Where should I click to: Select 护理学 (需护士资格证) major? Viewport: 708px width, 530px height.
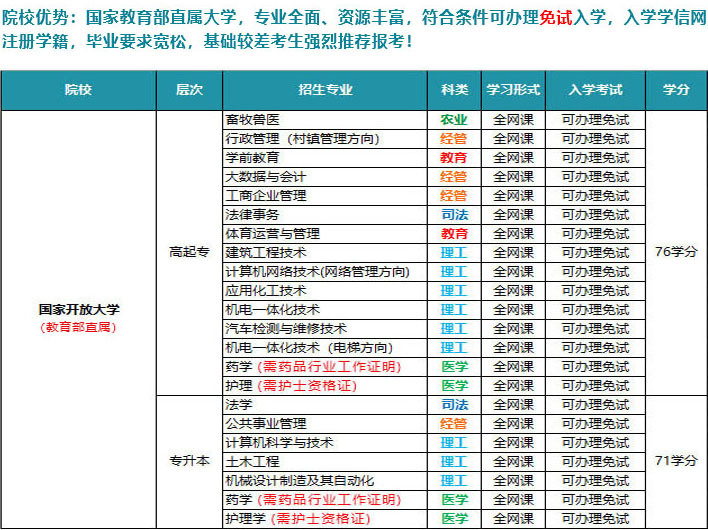(298, 519)
